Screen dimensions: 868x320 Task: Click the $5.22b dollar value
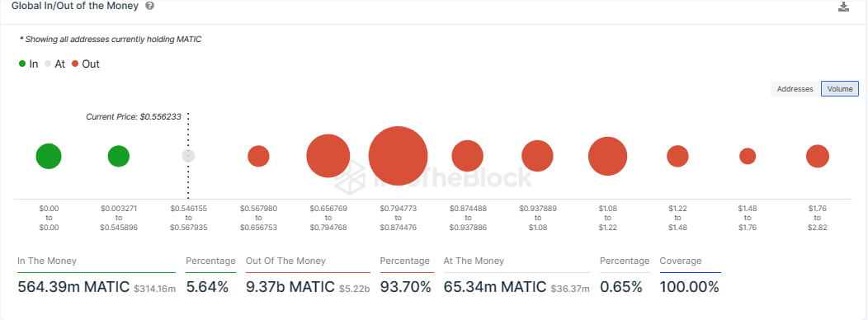(354, 289)
